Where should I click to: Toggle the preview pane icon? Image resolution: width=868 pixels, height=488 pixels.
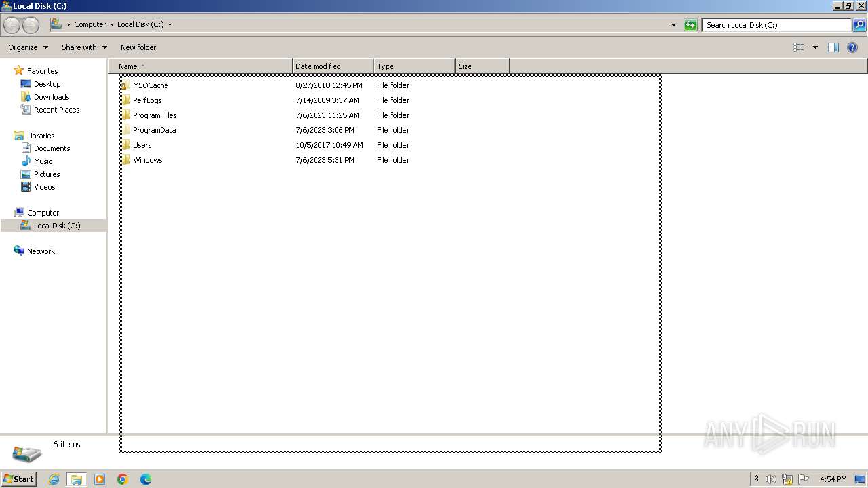point(833,47)
